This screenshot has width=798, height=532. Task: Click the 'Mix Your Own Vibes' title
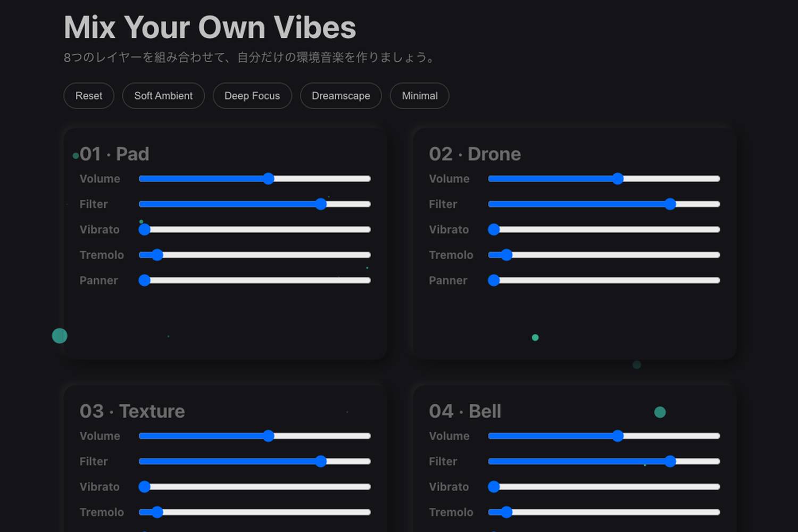click(210, 28)
